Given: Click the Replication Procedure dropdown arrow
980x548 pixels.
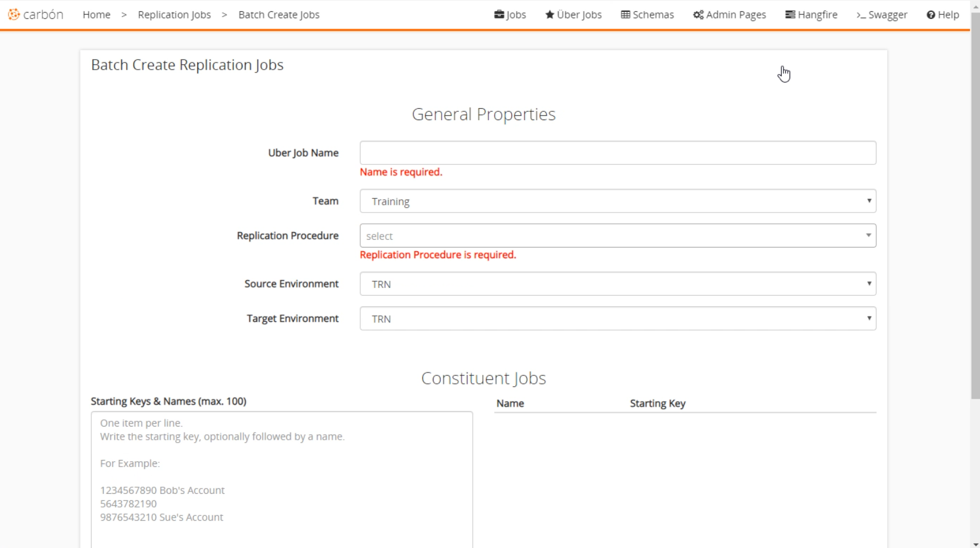Looking at the screenshot, I should click(x=869, y=236).
